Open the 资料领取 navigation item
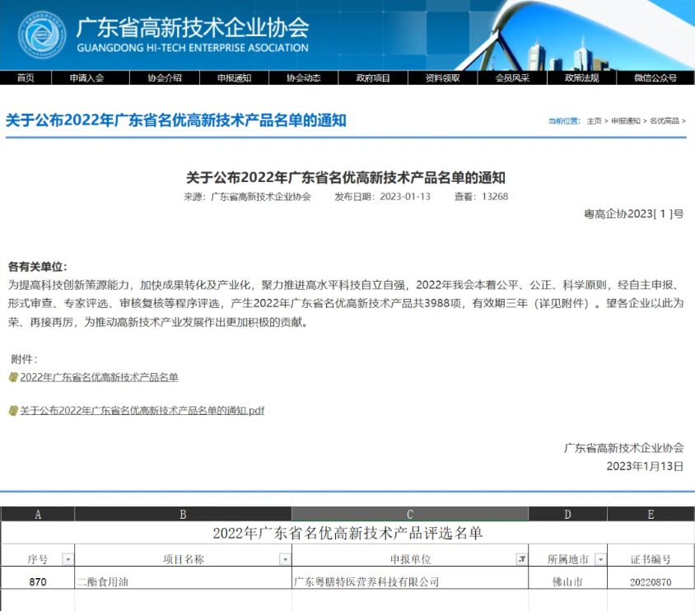This screenshot has width=695, height=616. [443, 78]
